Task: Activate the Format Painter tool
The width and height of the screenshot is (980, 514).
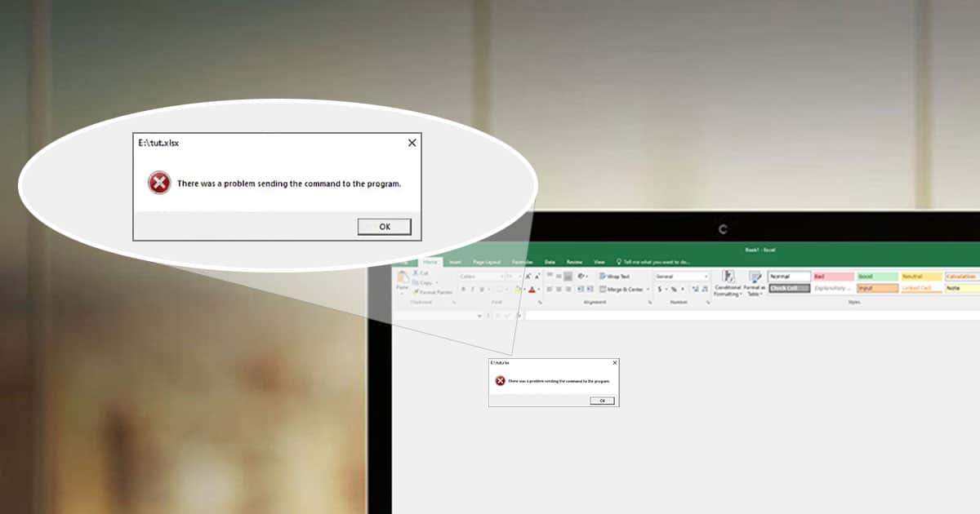Action: [433, 291]
